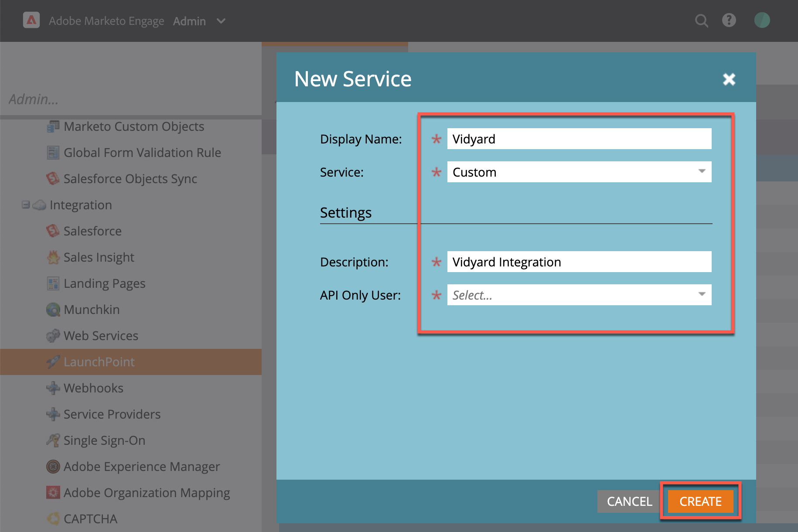Viewport: 798px width, 532px height.
Task: Open the Salesforce item under Integration
Action: tap(92, 231)
